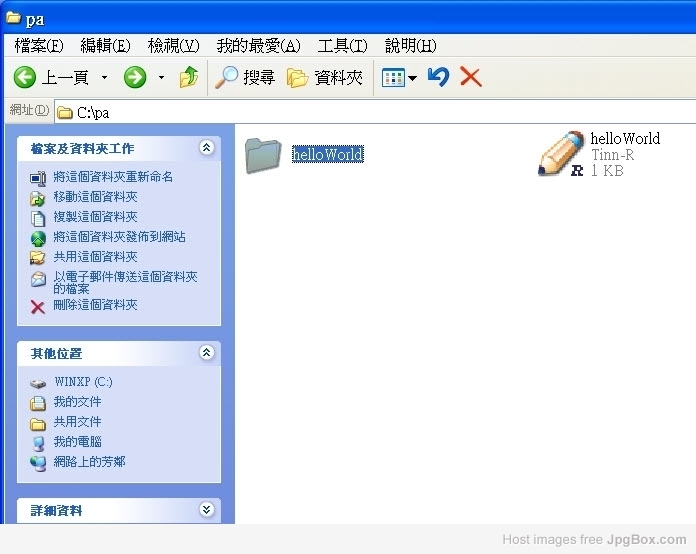Collapse the 其他位置 panel
The height and width of the screenshot is (554, 696).
coord(206,352)
